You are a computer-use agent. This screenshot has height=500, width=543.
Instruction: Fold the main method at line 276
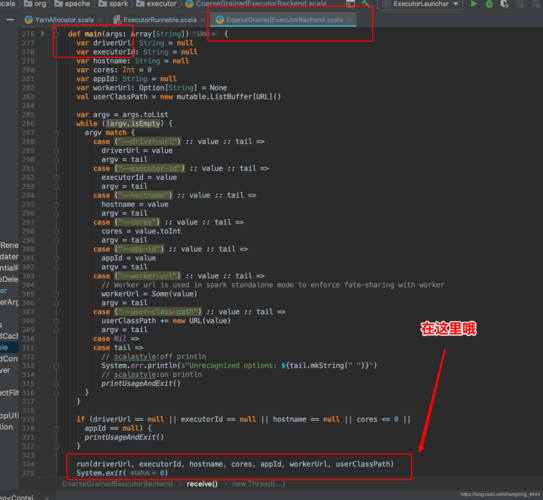(x=56, y=34)
